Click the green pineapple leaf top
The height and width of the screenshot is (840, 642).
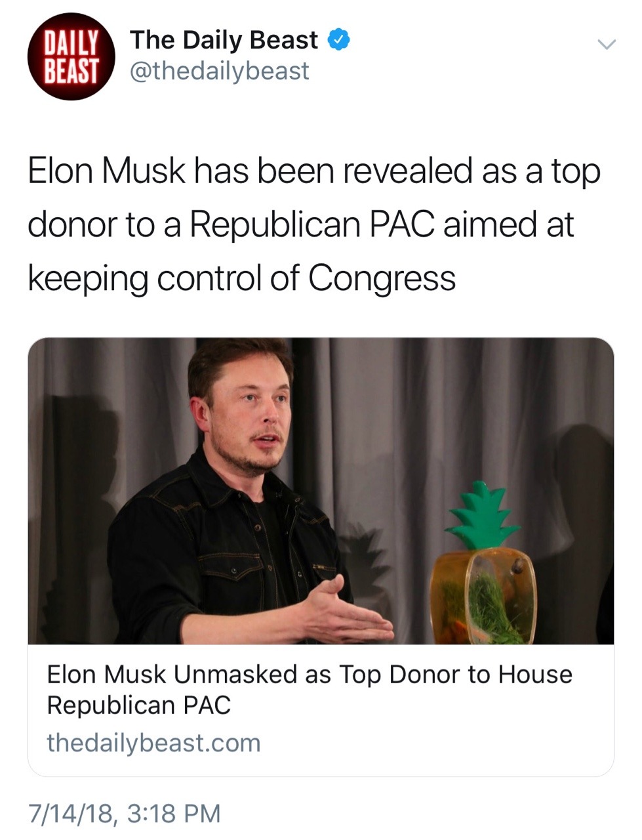[x=483, y=514]
